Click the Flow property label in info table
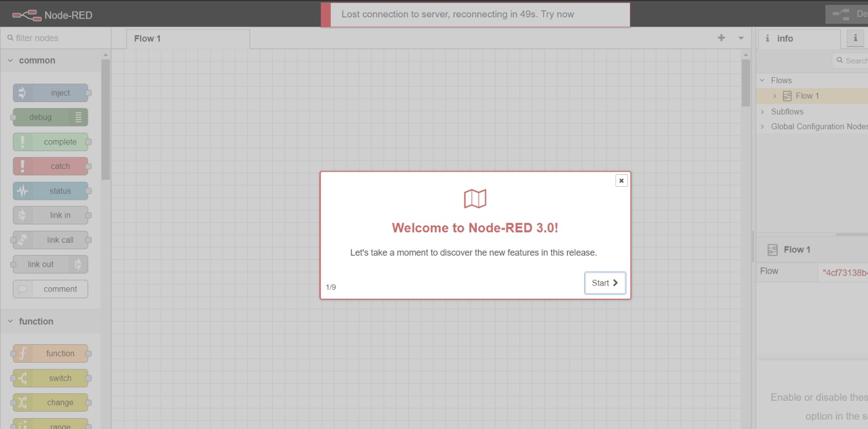Viewport: 868px width, 429px height. [x=769, y=271]
